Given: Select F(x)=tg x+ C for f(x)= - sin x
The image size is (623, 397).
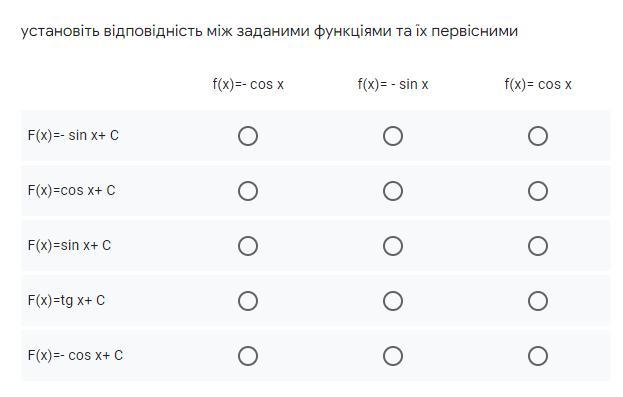Looking at the screenshot, I should 393,301.
